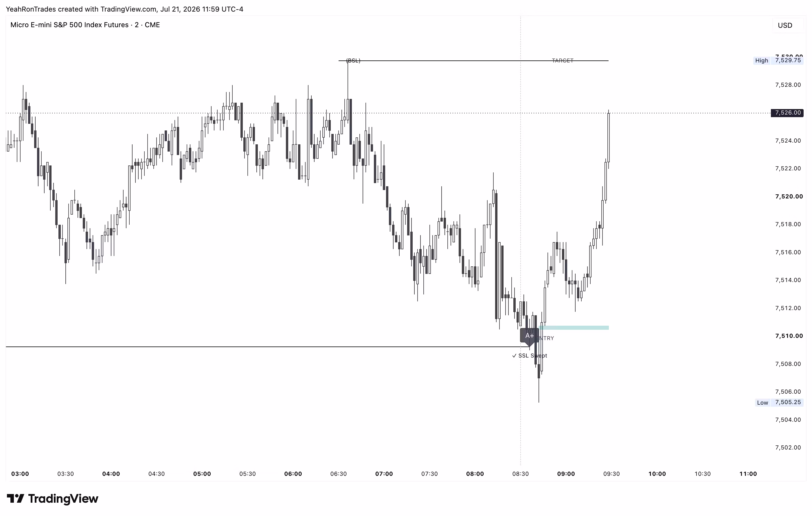Select the teal entry zone rectangle
The width and height of the screenshot is (812, 516).
tap(574, 328)
